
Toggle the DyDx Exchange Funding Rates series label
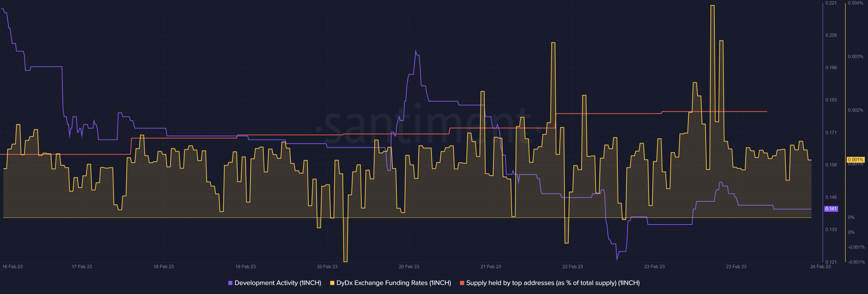tap(393, 283)
